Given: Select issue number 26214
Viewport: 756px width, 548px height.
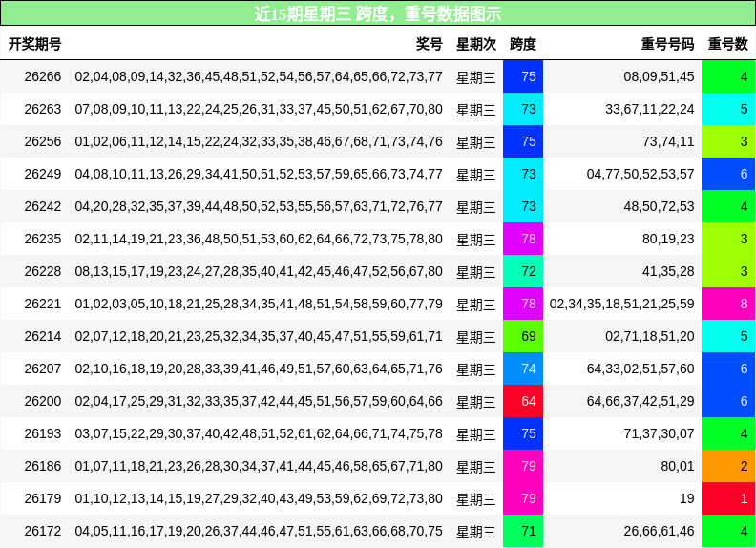Looking at the screenshot, I should point(43,336).
